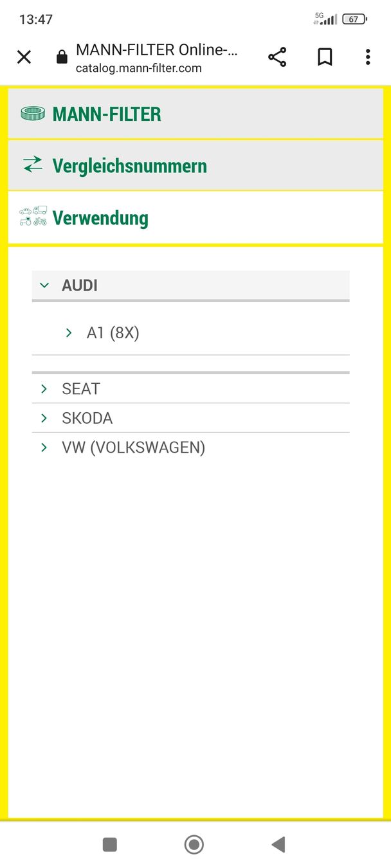Open the Vergleichsnummern tab

(x=130, y=166)
